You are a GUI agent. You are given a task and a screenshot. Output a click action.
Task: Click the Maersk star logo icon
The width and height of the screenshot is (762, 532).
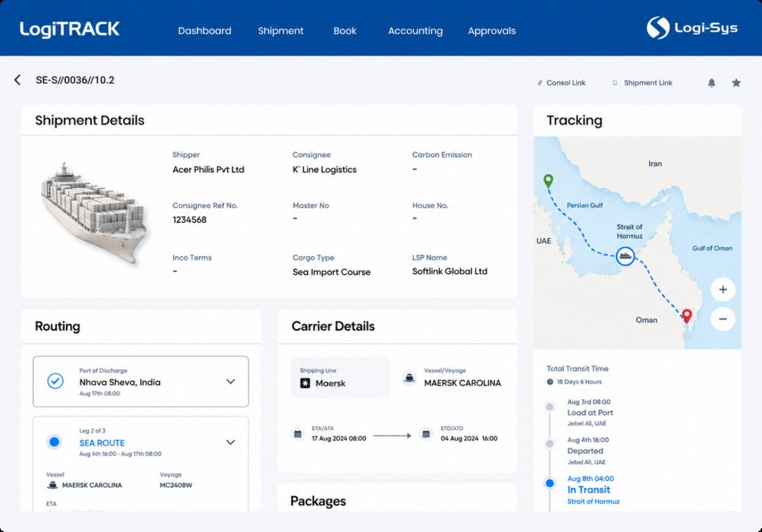coord(305,383)
